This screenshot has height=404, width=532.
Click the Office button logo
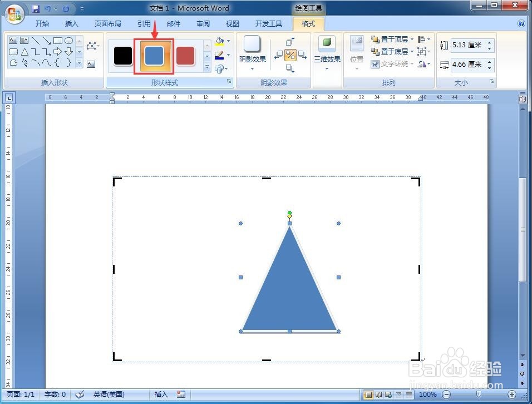point(14,14)
